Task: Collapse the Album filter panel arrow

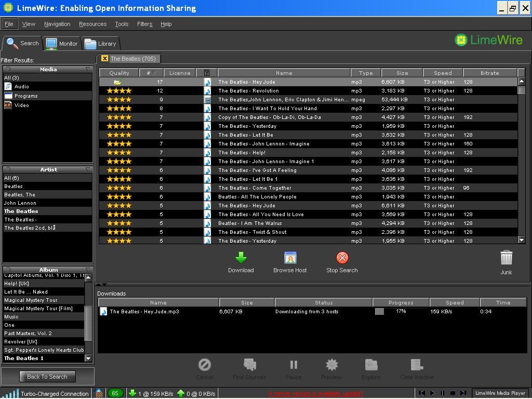Action: coord(88,270)
